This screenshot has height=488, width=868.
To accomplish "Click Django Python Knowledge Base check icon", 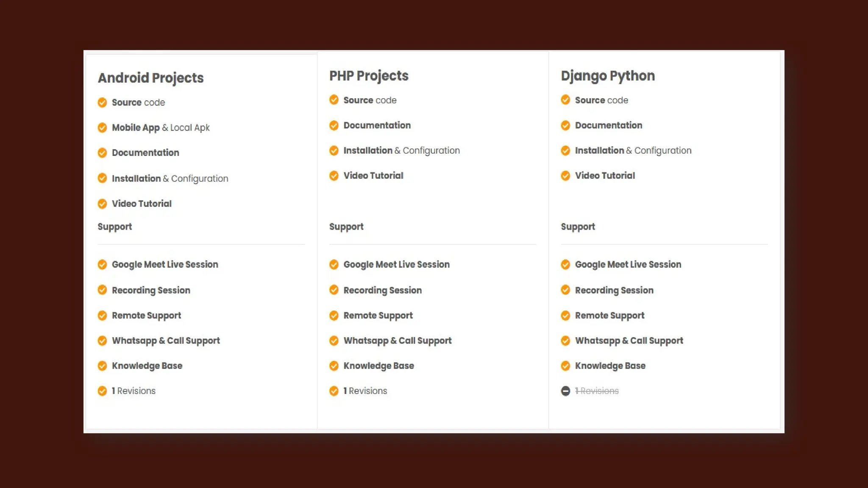I will (565, 366).
